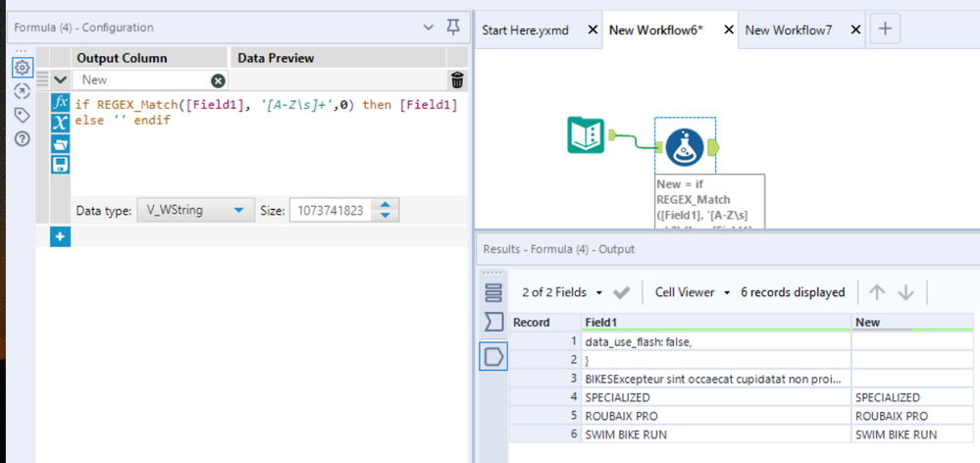Pin the Configuration window
The height and width of the screenshot is (463, 980).
pyautogui.click(x=452, y=26)
